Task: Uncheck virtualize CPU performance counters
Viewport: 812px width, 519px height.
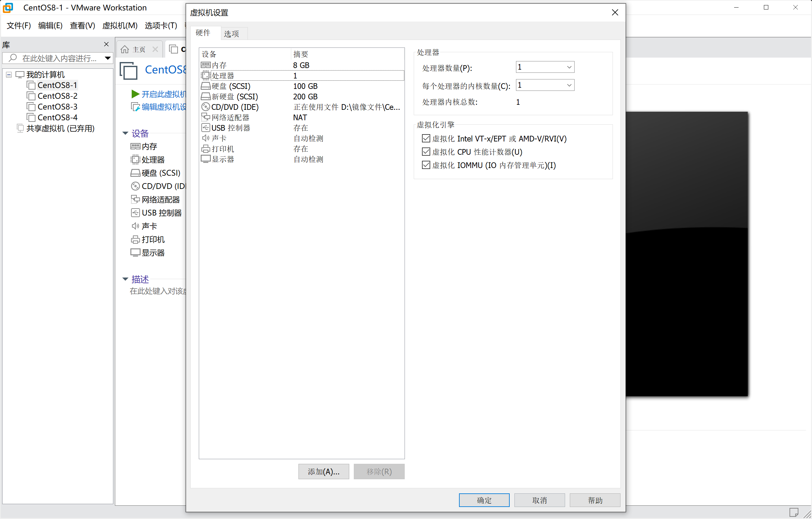Action: coord(426,152)
